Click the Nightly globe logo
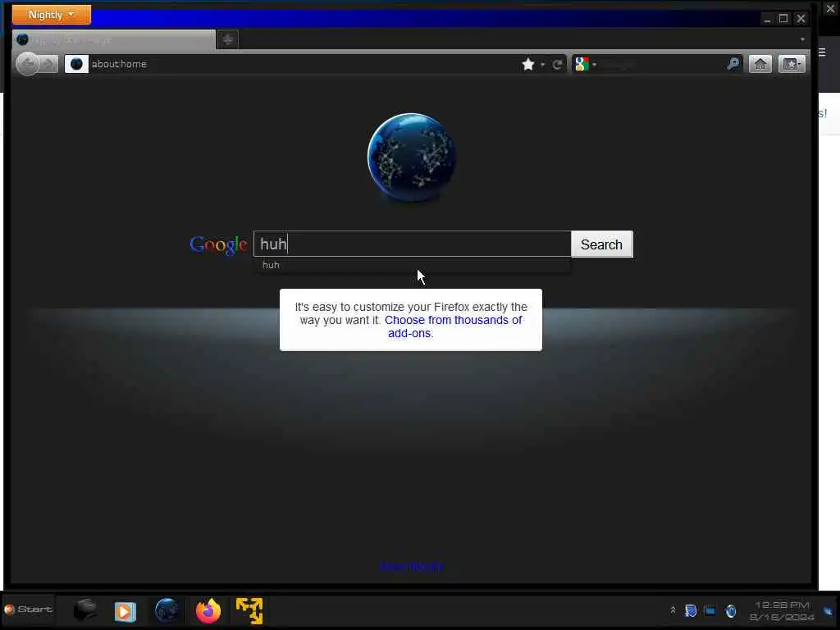Image resolution: width=840 pixels, height=630 pixels. click(412, 157)
